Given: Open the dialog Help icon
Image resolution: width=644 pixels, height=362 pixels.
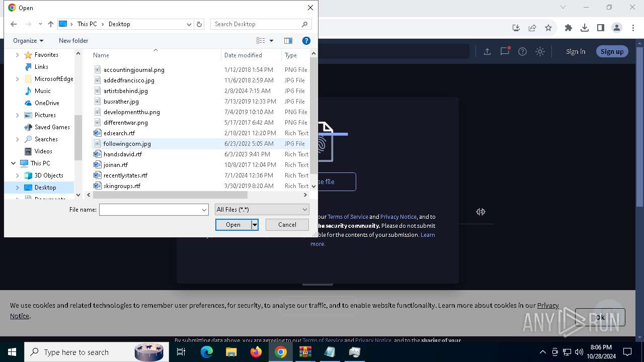Looking at the screenshot, I should 306,41.
